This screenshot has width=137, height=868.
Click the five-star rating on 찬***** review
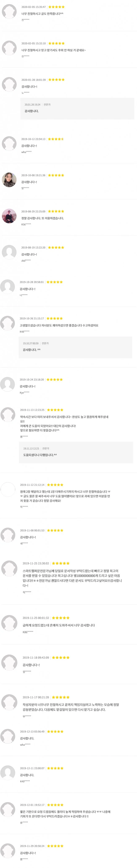[x=56, y=6]
